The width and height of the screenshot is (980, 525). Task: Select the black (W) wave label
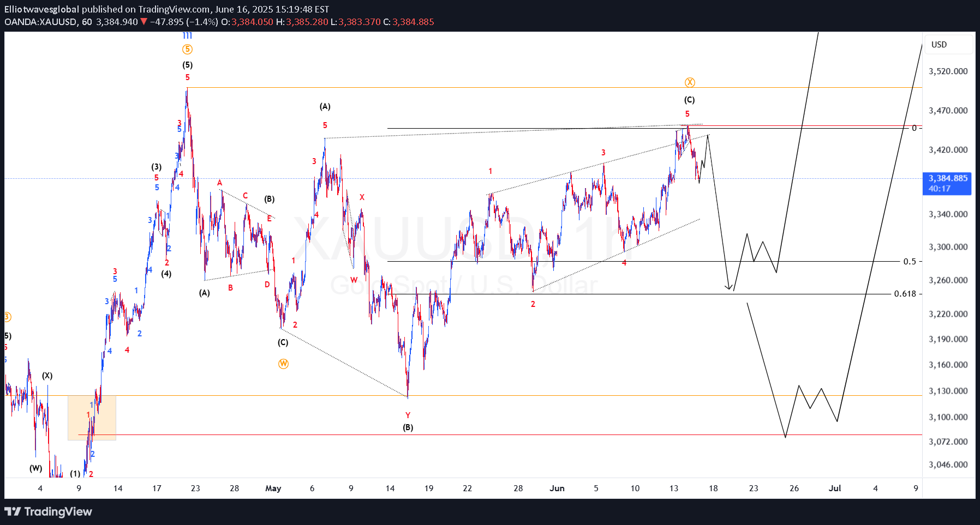(x=35, y=468)
